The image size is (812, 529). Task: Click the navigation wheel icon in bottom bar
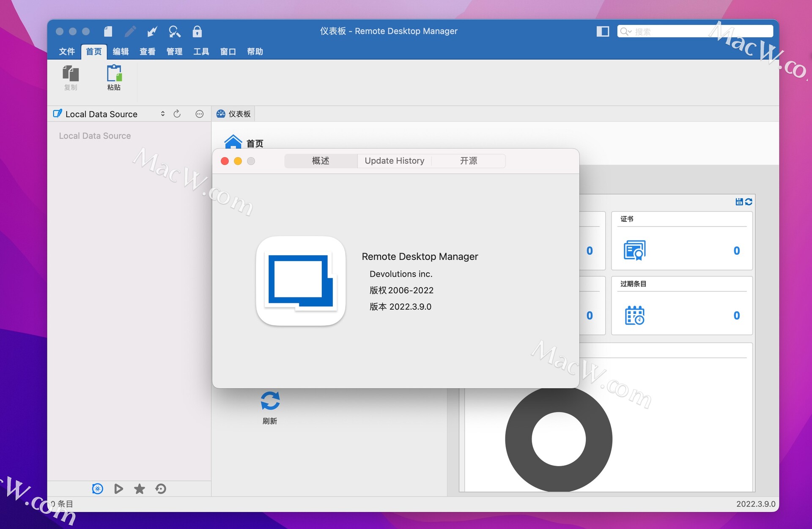[98, 489]
